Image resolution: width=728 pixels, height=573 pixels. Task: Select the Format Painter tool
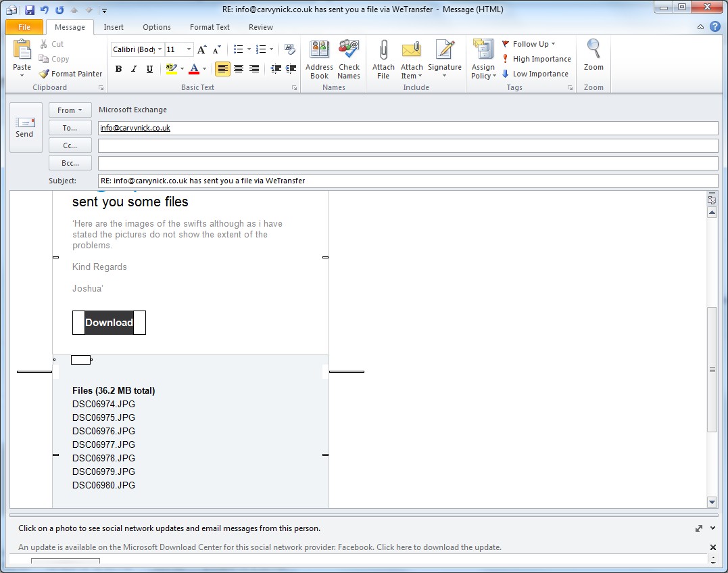pyautogui.click(x=71, y=74)
